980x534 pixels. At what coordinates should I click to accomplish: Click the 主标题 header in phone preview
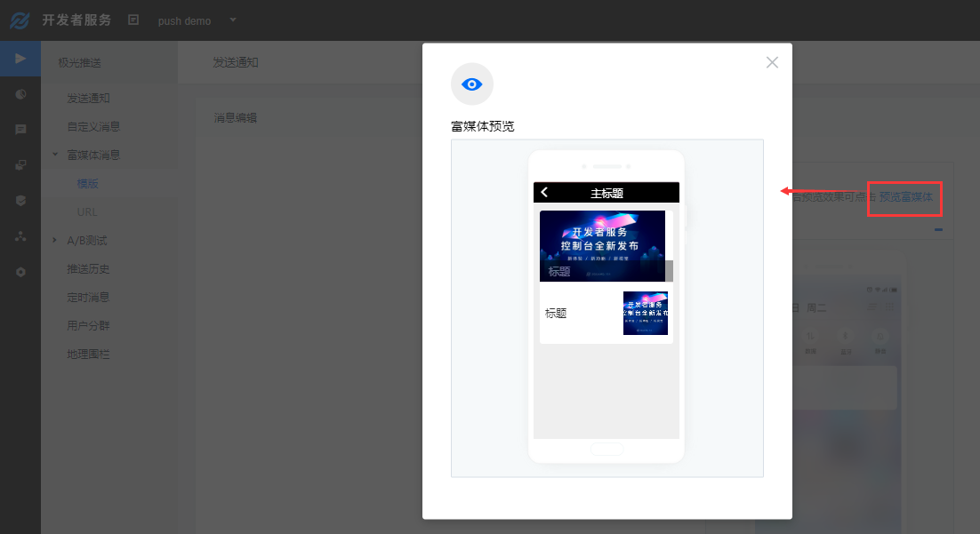tap(606, 194)
